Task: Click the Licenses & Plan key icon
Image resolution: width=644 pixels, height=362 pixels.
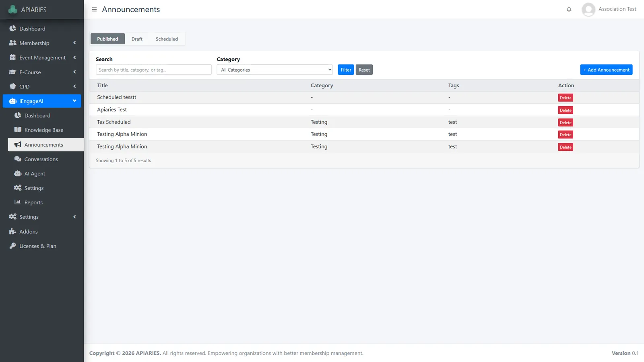Action: (13, 246)
